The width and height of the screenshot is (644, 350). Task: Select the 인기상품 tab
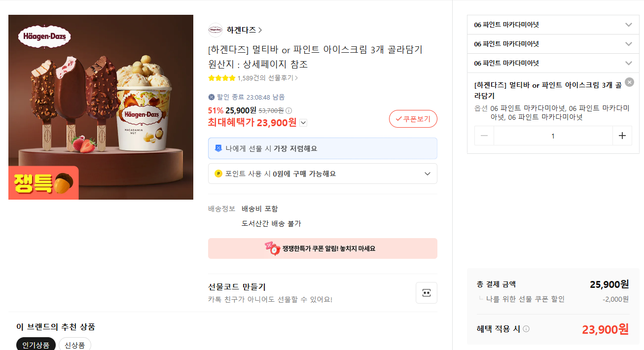coord(36,345)
